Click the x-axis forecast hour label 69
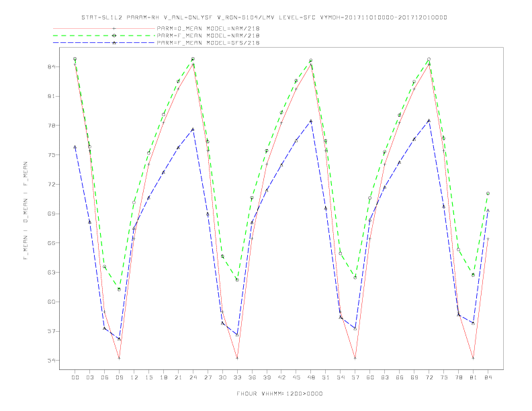Screen dimensions: 532x411 (x=414, y=377)
